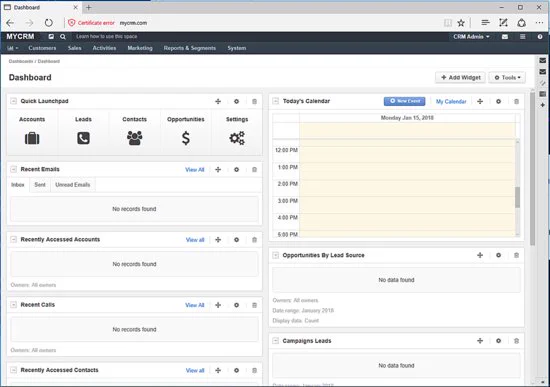
Task: Open Accounts briefcase icon in Quick Launchpad
Action: (x=32, y=138)
